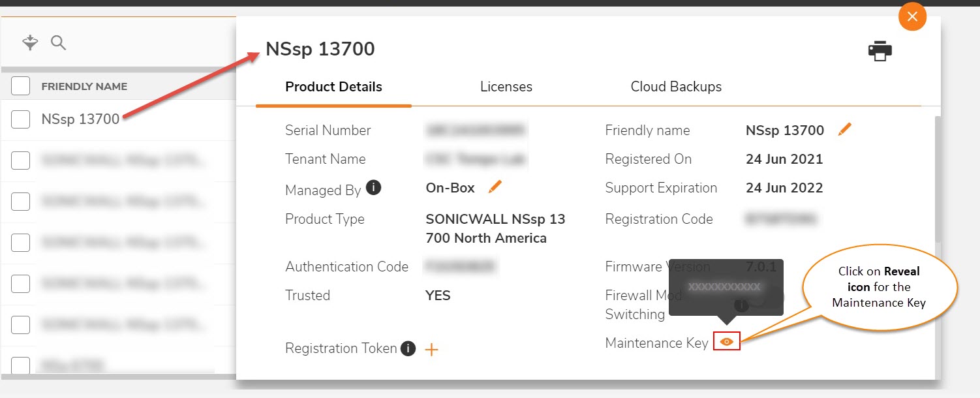This screenshot has height=398, width=980.
Task: Click the Support Expiration date 24 Jun 2022
Action: (x=784, y=188)
